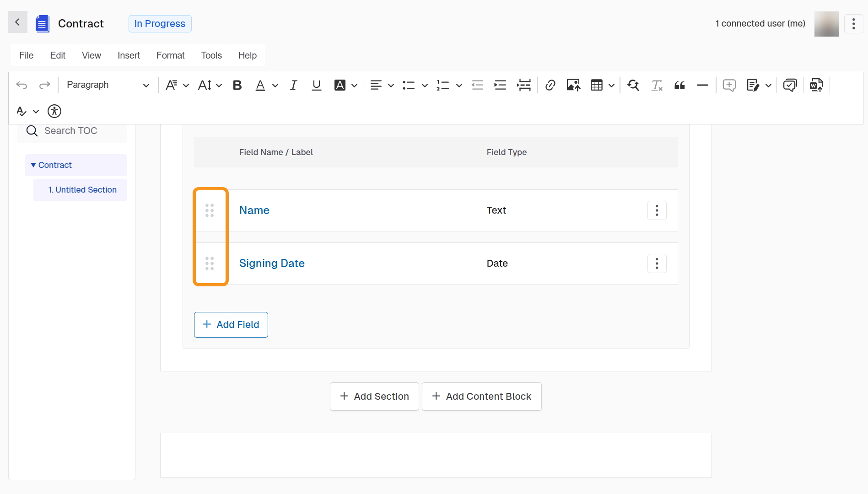Expand the font color dropdown arrow

(x=275, y=86)
